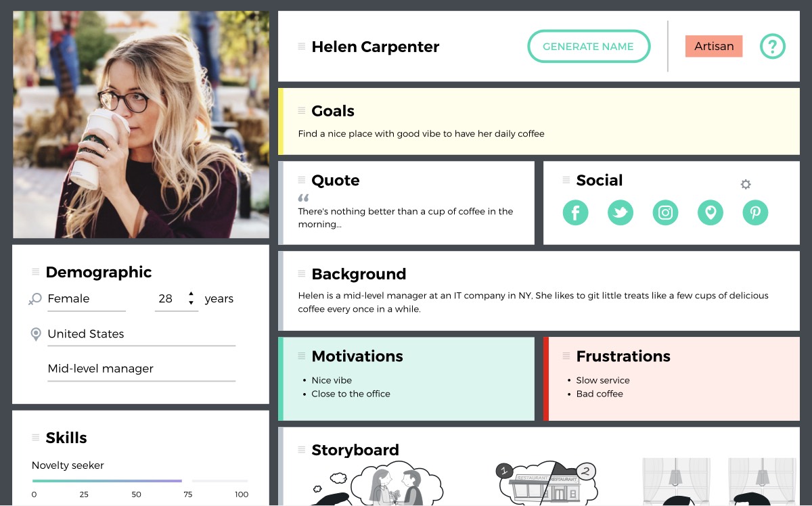Click the Pinterest social icon
The width and height of the screenshot is (812, 506).
755,213
